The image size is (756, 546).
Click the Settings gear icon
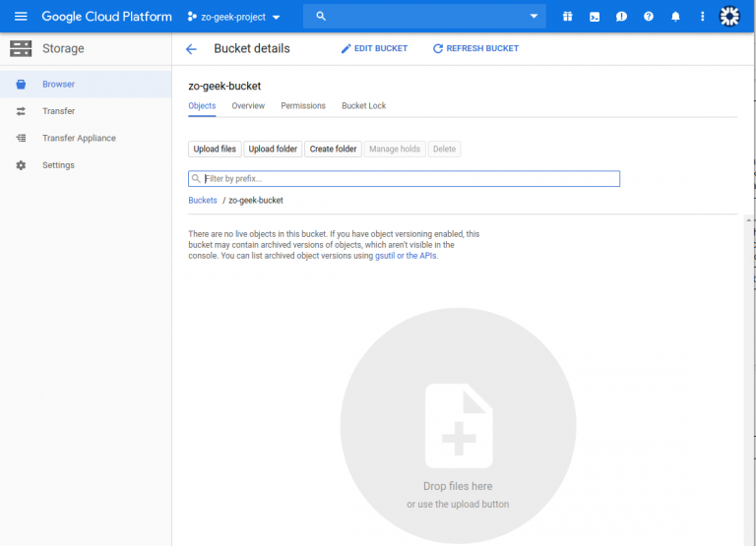point(21,165)
